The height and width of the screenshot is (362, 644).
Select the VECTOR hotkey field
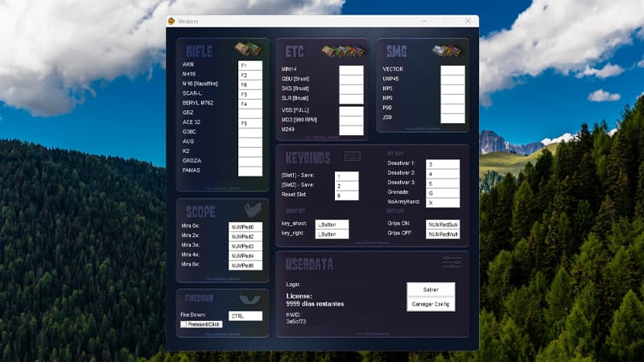(x=452, y=70)
